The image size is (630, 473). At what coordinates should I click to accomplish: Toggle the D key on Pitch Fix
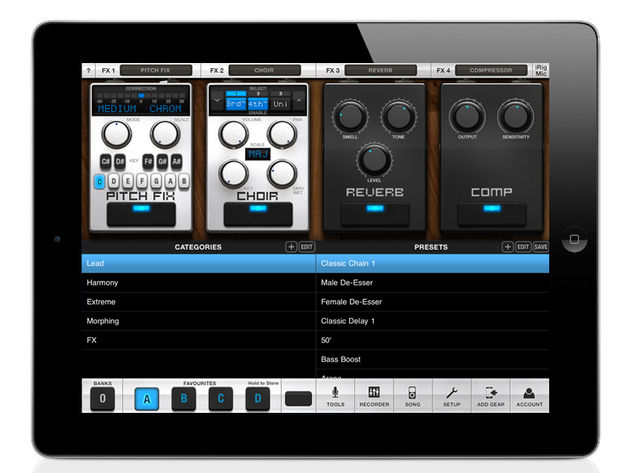(x=114, y=182)
